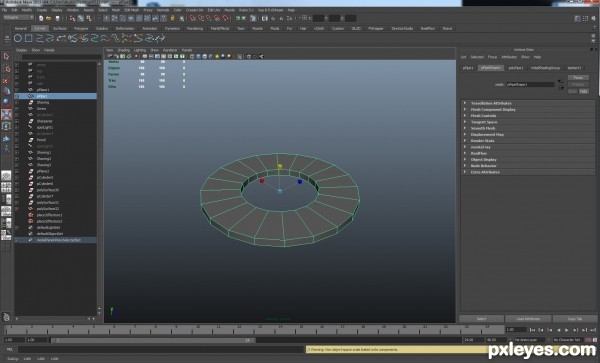Activate the Paint selection tool in the toolbox
The width and height of the screenshot is (600, 363).
click(x=6, y=80)
